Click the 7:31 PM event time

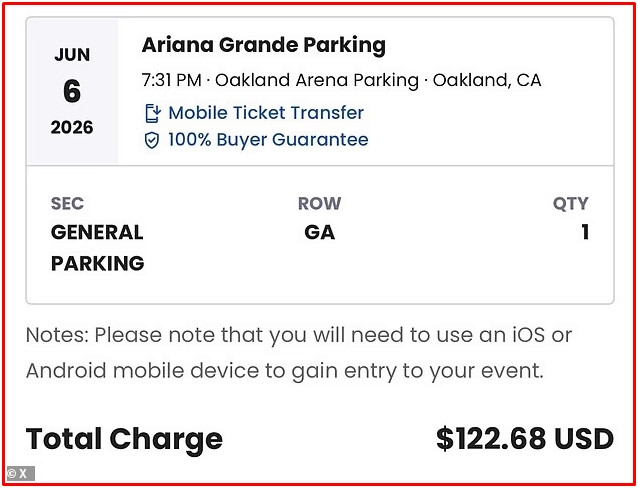pyautogui.click(x=172, y=80)
